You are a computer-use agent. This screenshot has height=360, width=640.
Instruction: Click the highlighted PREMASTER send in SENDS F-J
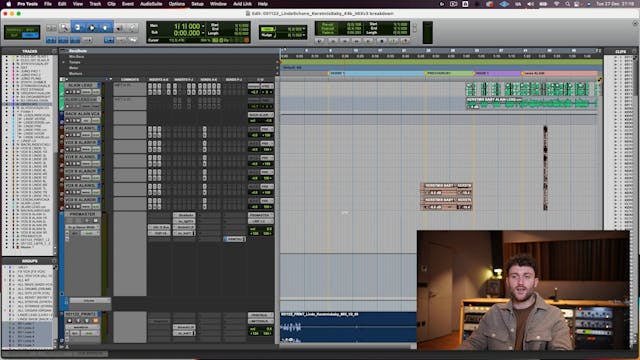(x=234, y=239)
